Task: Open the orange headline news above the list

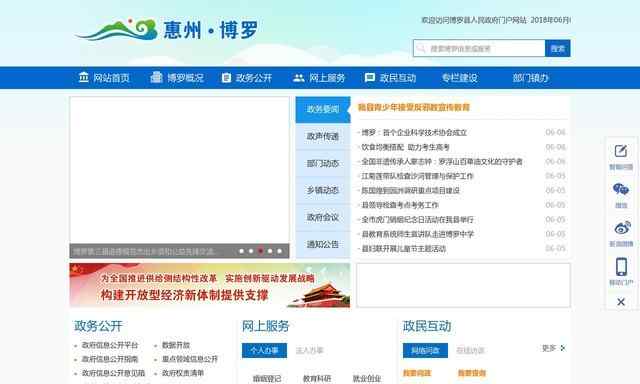Action: point(414,107)
